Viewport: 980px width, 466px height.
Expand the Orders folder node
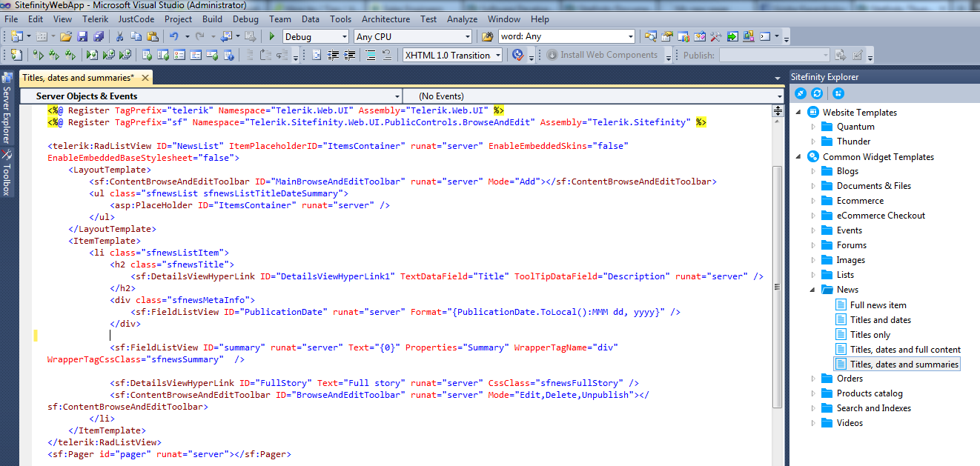(x=813, y=379)
